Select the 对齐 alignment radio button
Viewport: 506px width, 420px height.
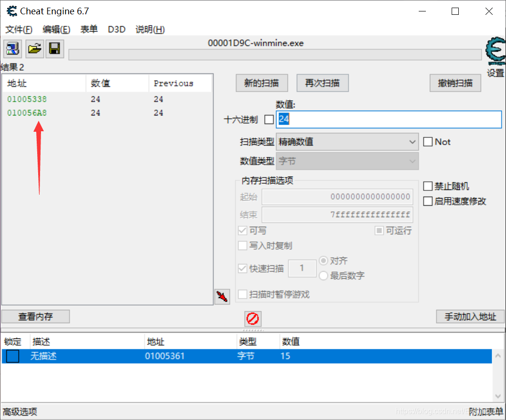coord(323,261)
